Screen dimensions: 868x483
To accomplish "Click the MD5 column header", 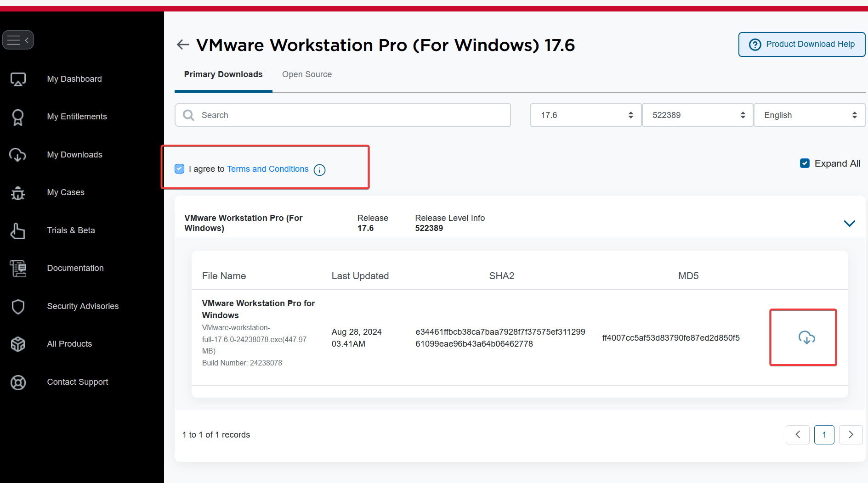I will [x=688, y=276].
